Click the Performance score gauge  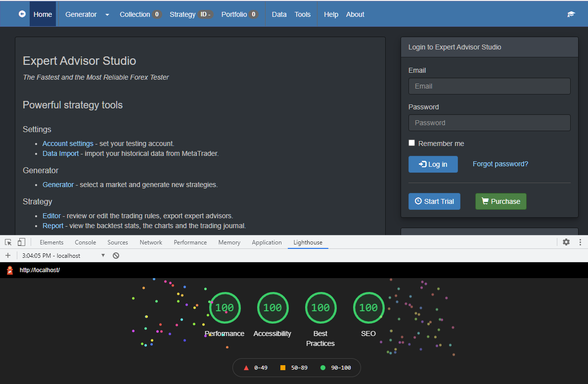(x=225, y=308)
